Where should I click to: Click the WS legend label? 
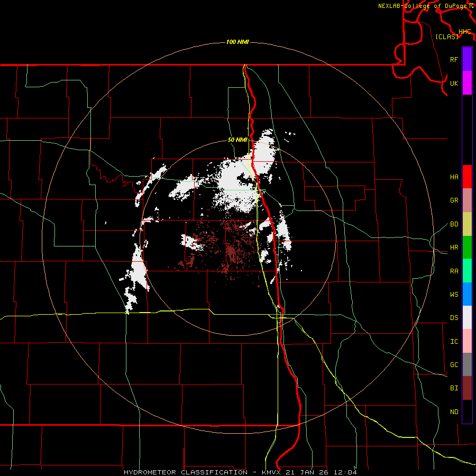(x=454, y=295)
